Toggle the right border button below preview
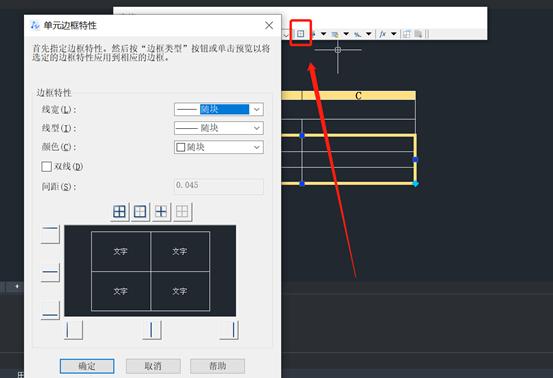The width and height of the screenshot is (553, 378). tap(229, 330)
